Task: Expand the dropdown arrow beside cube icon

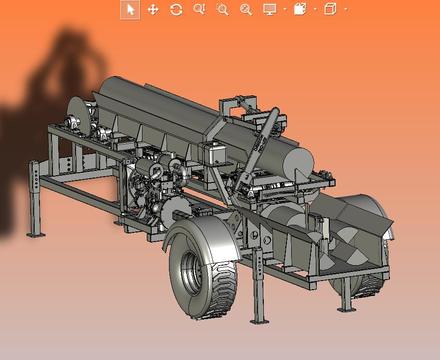Action: 346,9
